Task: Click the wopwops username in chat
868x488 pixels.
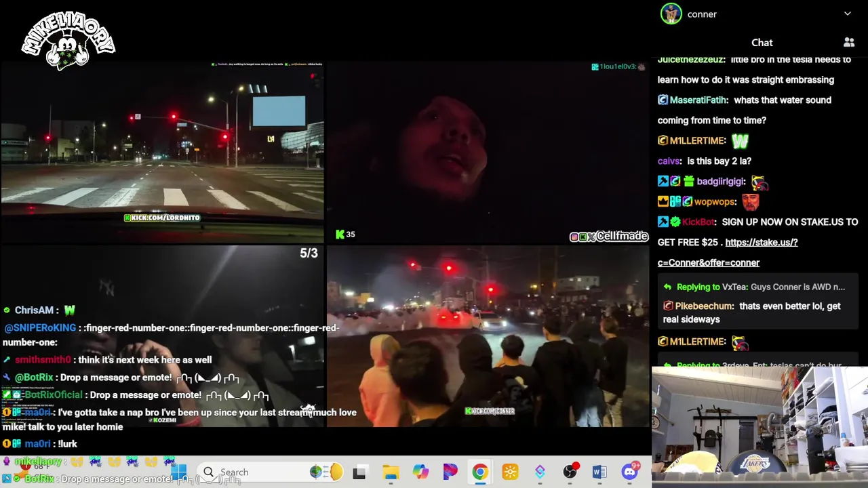Action: click(x=715, y=201)
